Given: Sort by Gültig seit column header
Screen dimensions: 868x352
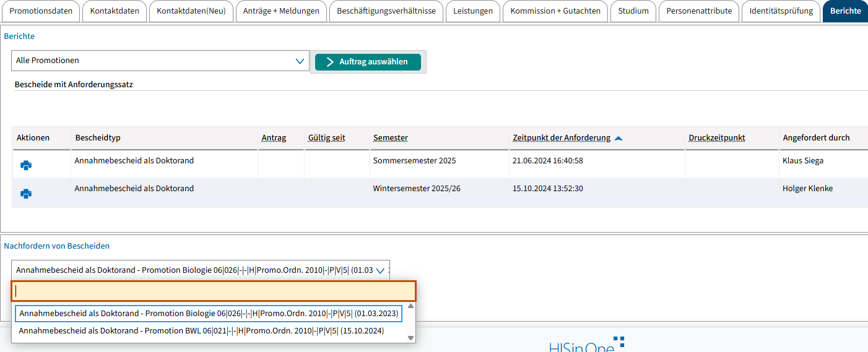Looking at the screenshot, I should point(326,138).
